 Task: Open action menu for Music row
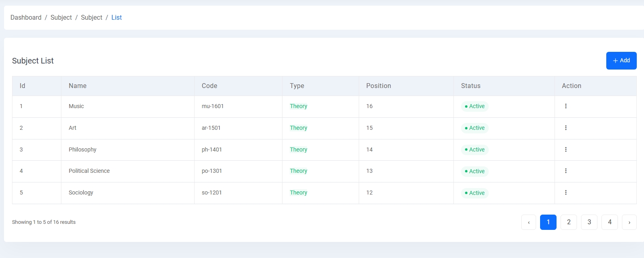(x=566, y=106)
